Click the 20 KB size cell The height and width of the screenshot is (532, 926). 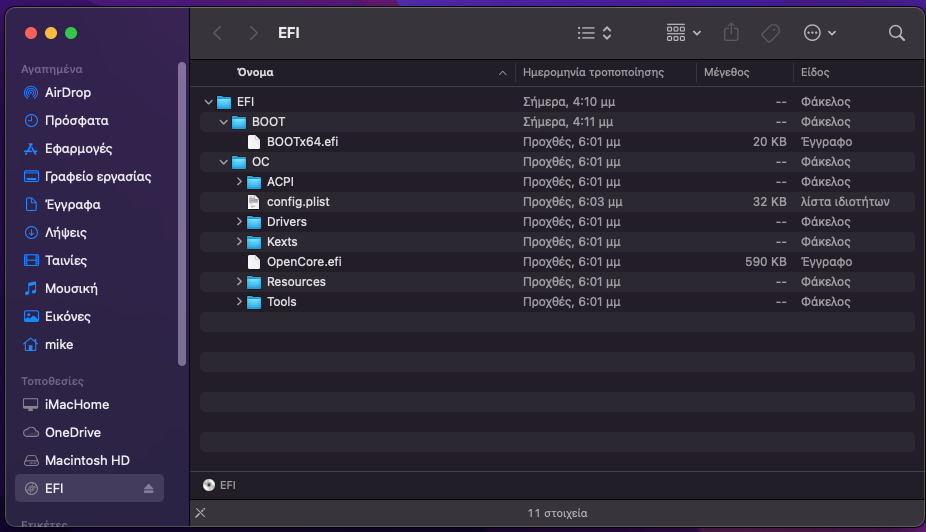click(770, 142)
